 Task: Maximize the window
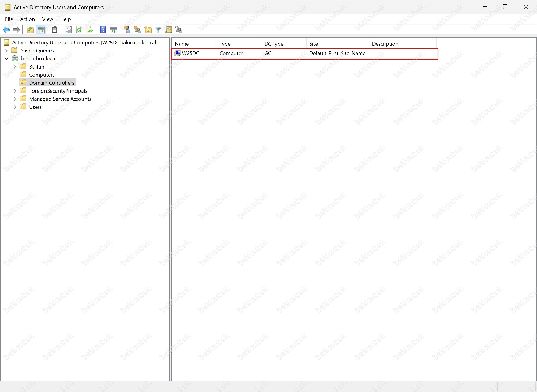pos(505,7)
